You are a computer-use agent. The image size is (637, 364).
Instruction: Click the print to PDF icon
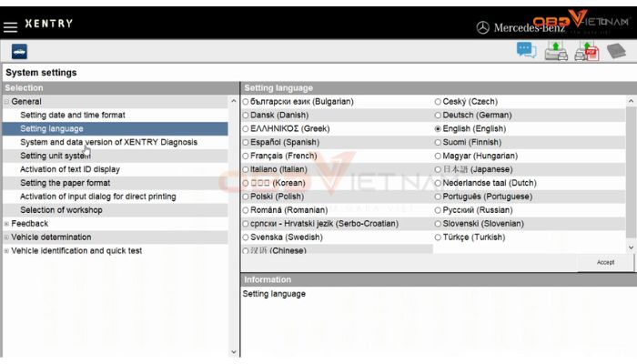[x=587, y=51]
